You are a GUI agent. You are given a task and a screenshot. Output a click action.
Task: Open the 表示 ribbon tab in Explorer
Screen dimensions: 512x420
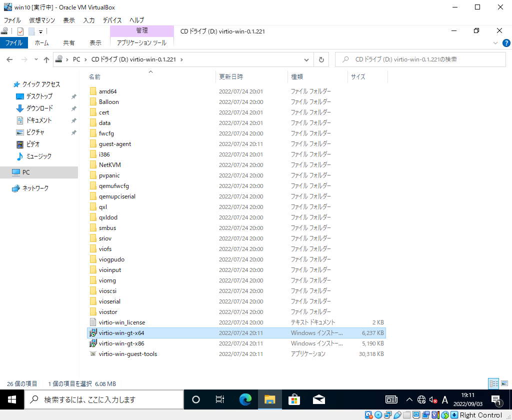point(95,43)
